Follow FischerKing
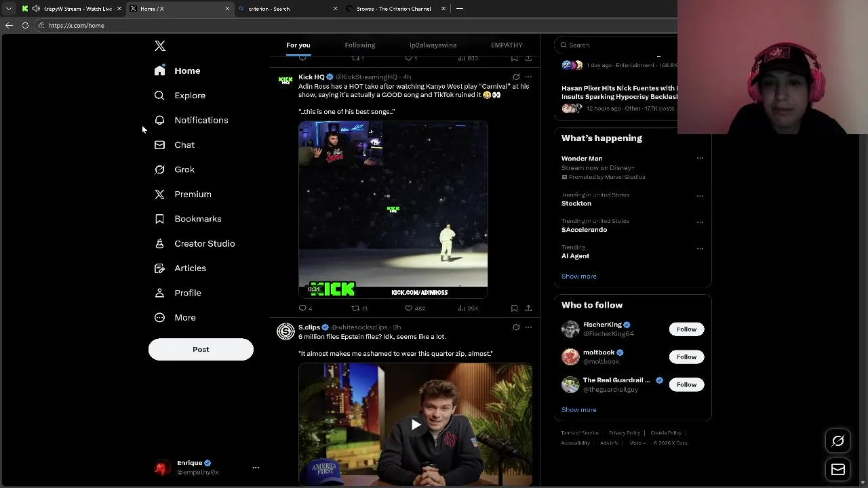 [x=686, y=329]
